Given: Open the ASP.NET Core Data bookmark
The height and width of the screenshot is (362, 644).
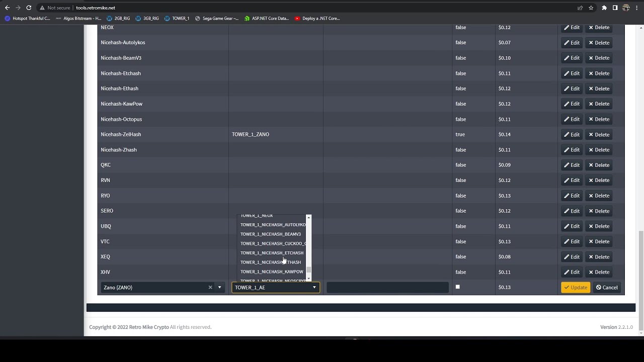Looking at the screenshot, I should pos(267,18).
